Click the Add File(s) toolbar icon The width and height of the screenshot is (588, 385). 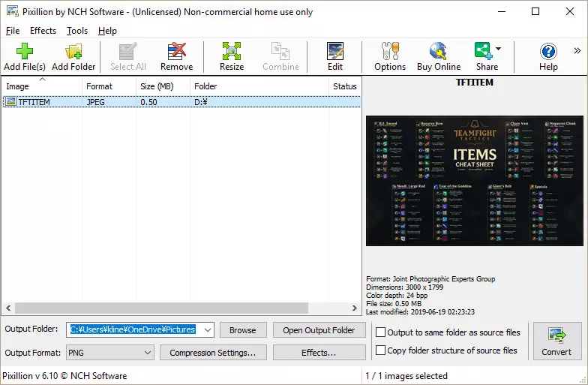24,51
